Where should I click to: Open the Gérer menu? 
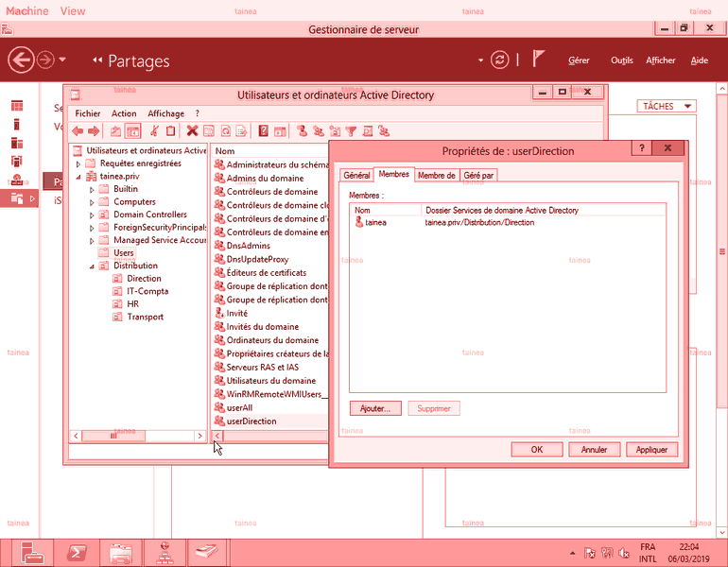pyautogui.click(x=579, y=60)
